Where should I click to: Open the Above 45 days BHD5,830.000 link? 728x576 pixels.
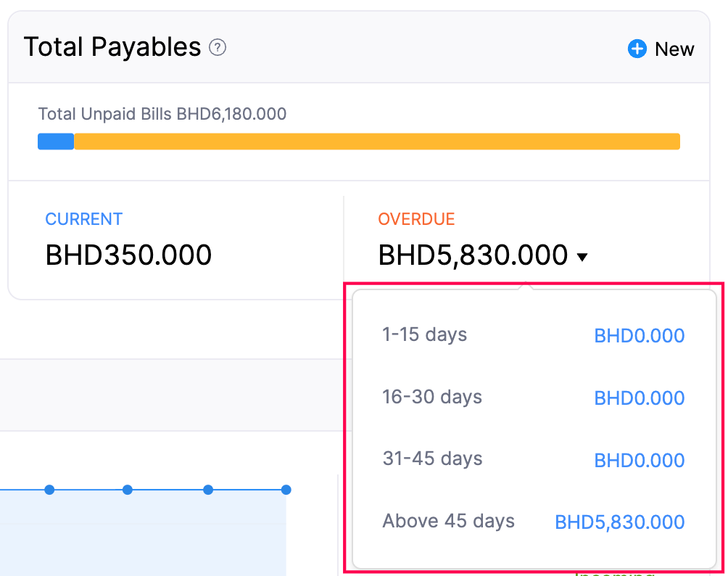[619, 522]
